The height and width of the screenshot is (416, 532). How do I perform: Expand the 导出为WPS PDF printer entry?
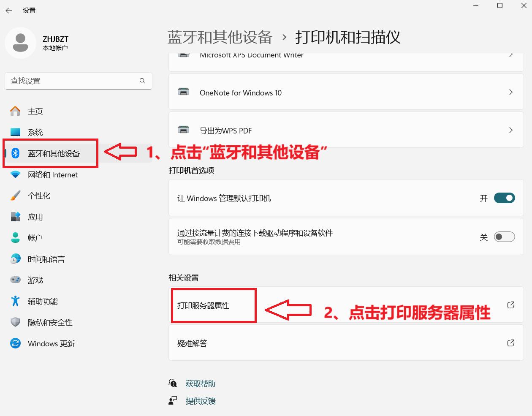tap(511, 130)
